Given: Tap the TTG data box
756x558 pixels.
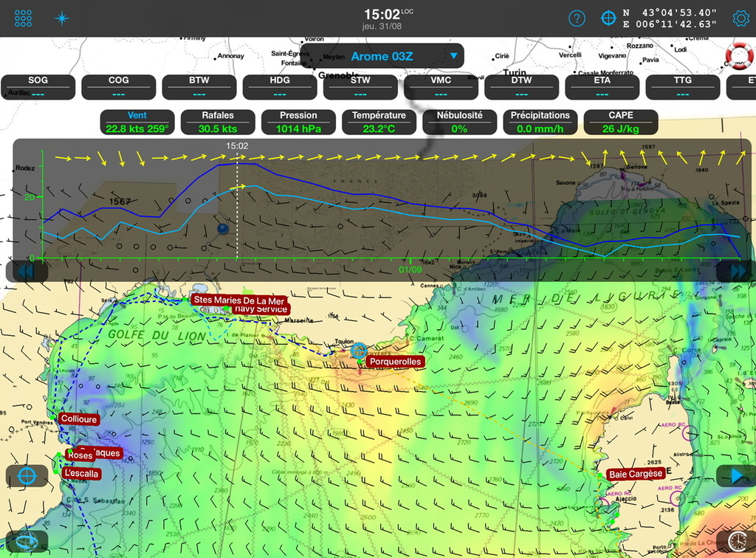Looking at the screenshot, I should (683, 87).
